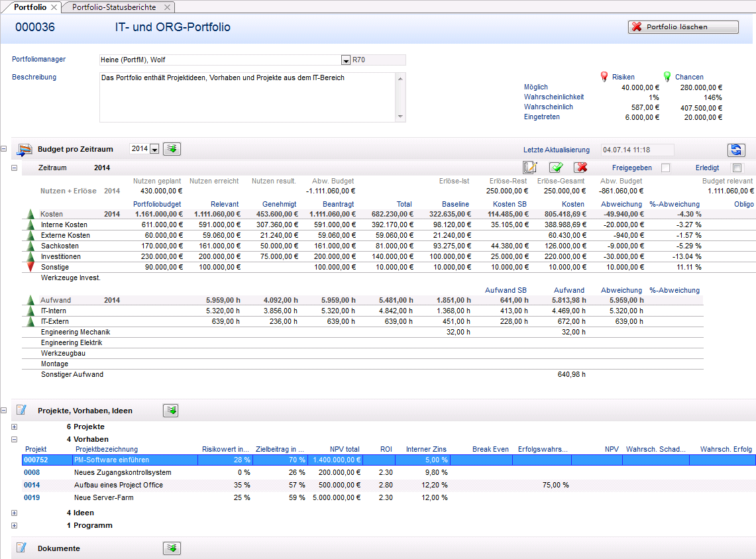756x559 pixels.
Task: Tick the Erledigt checkbox
Action: point(737,168)
